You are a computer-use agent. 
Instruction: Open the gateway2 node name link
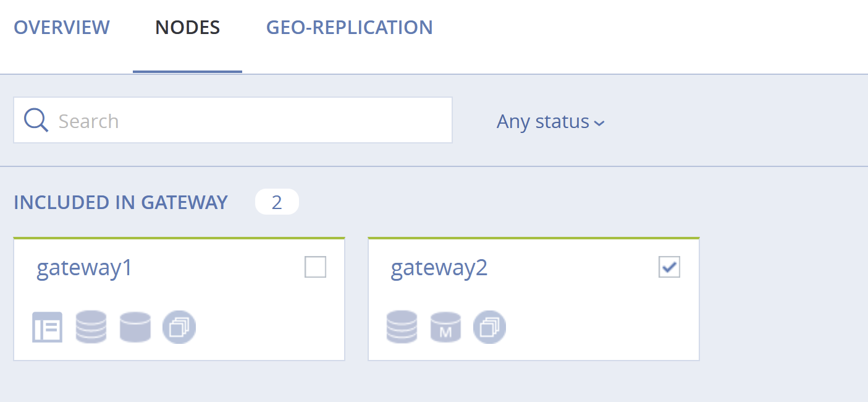439,268
